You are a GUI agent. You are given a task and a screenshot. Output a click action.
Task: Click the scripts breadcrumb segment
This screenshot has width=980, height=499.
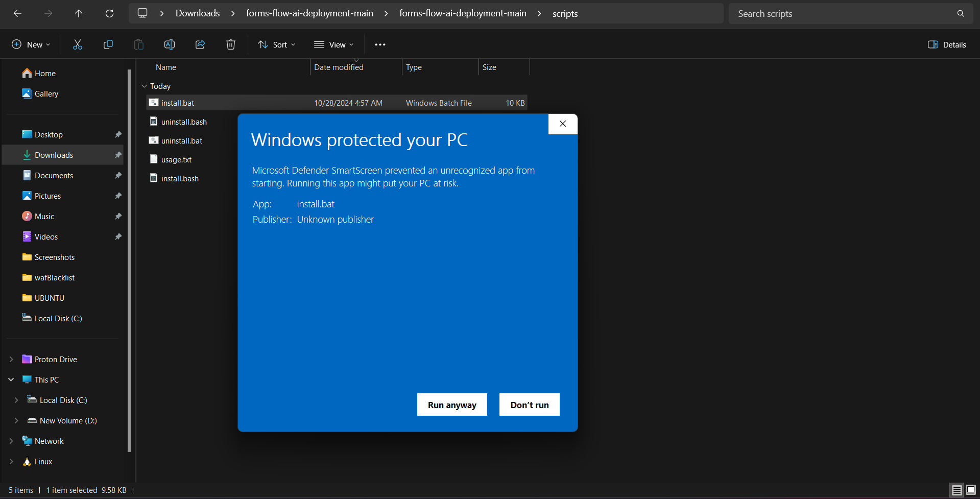click(565, 14)
